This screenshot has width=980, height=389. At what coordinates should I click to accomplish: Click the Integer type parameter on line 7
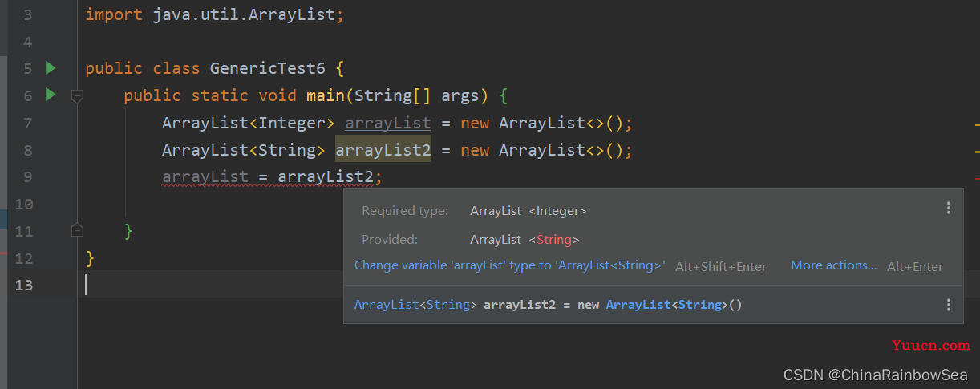point(291,124)
